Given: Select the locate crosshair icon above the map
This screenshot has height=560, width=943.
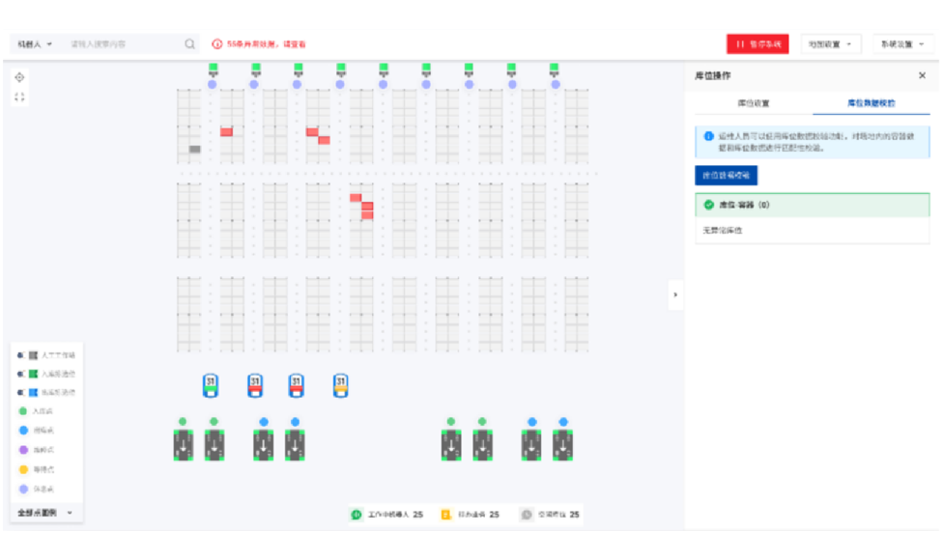Looking at the screenshot, I should coord(20,77).
